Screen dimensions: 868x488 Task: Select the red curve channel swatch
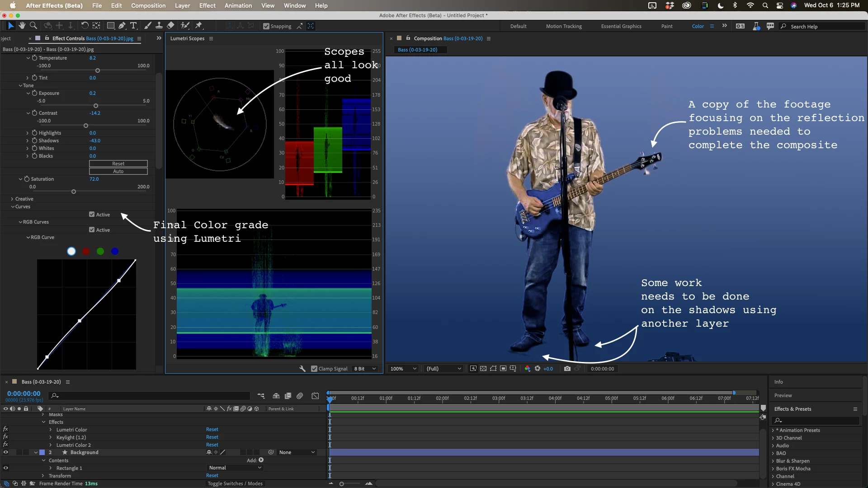[86, 251]
